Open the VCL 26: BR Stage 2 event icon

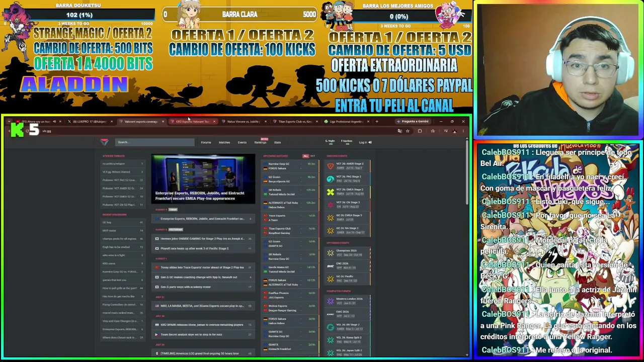click(x=330, y=327)
